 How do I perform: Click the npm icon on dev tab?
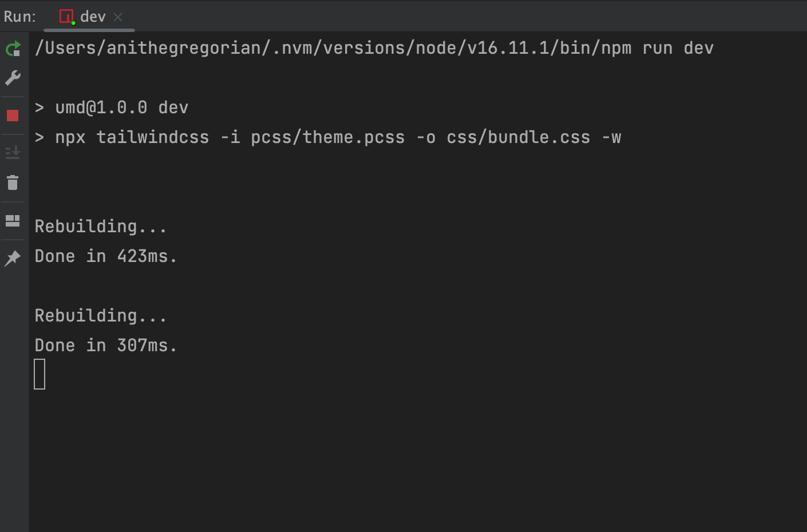click(67, 17)
